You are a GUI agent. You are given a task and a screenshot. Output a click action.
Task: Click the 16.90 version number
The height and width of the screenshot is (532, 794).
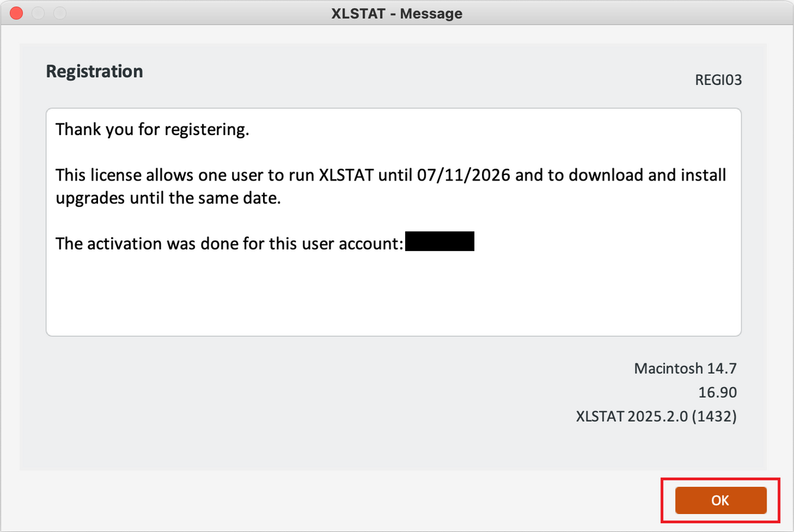(717, 392)
